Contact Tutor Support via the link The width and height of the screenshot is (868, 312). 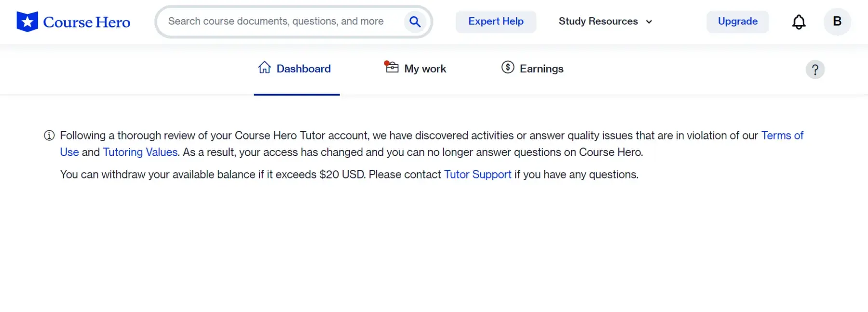click(x=477, y=174)
